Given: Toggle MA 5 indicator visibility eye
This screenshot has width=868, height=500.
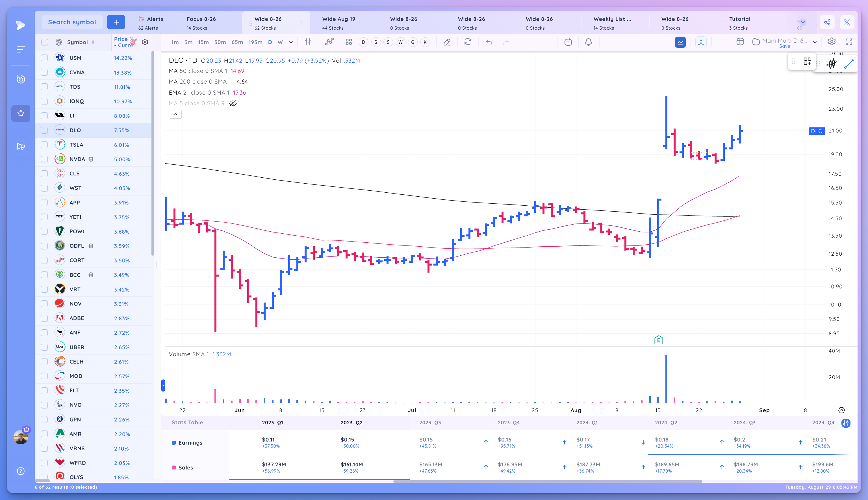Looking at the screenshot, I should (x=233, y=103).
